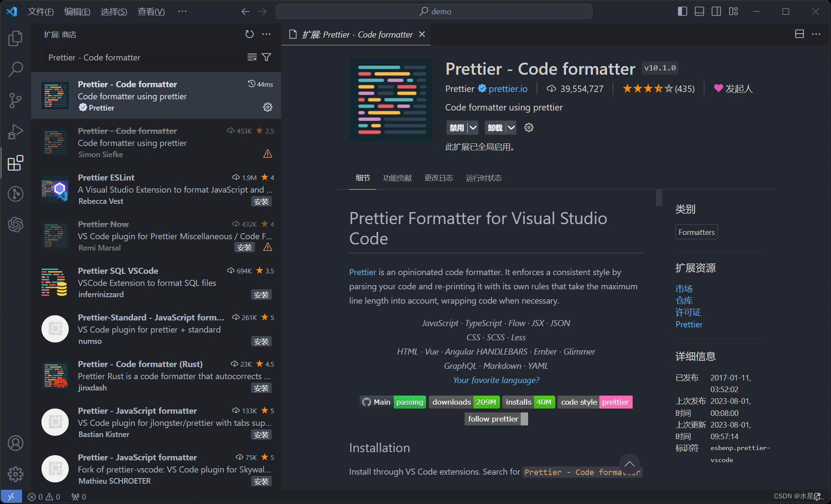Install Prettier-Standard extension by numso

[261, 342]
